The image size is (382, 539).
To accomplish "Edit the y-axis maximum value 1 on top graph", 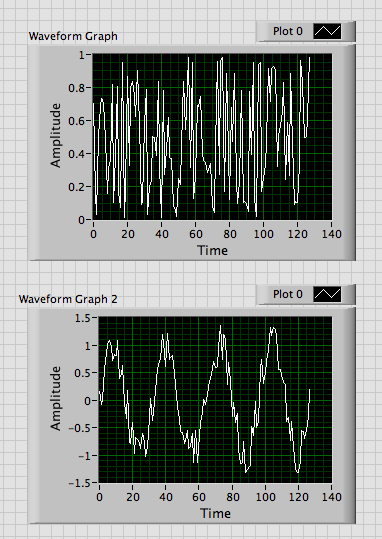I will pos(81,55).
